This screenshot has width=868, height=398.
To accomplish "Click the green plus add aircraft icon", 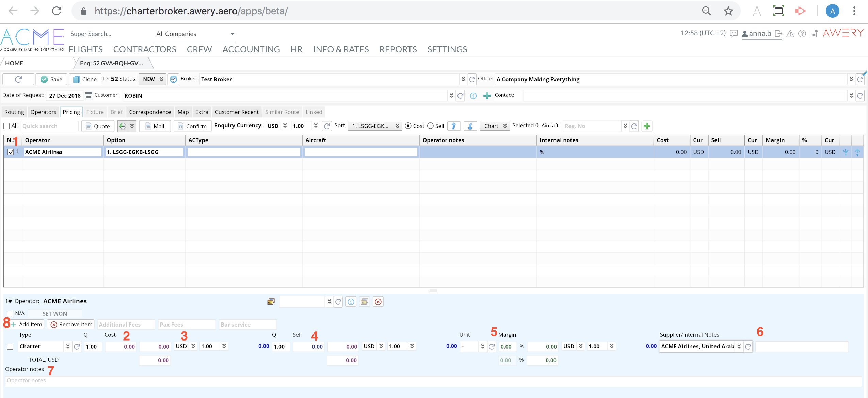I will [647, 126].
